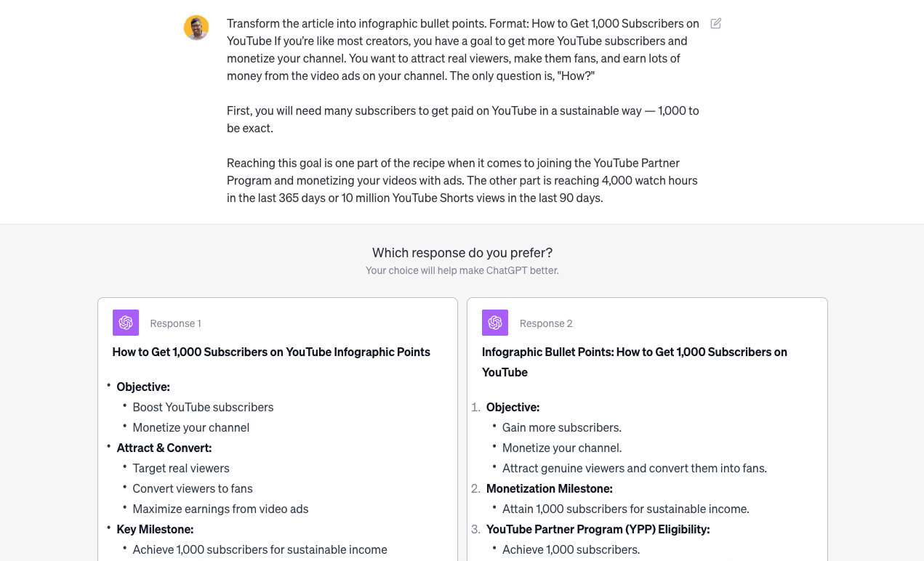Click Response 2's 'Infographic Bullet Points' title

634,361
